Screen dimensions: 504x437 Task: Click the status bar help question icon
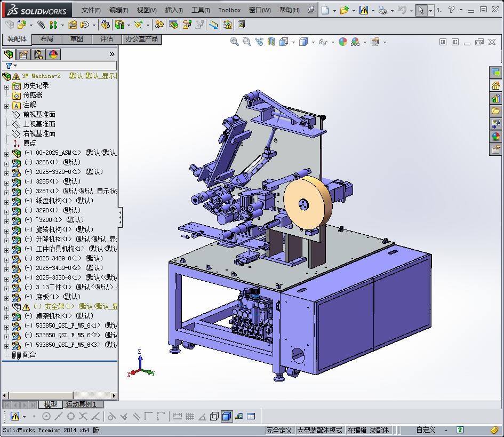[460, 430]
